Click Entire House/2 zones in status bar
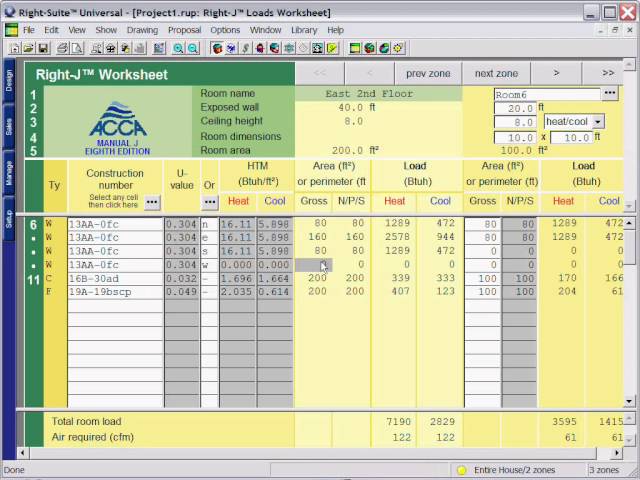Screen dimensions: 640x480 pyautogui.click(x=514, y=470)
